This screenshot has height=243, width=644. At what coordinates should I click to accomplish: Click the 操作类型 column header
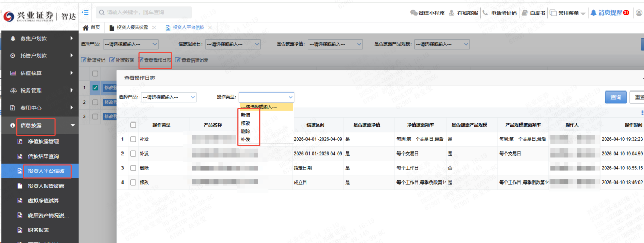[x=161, y=125]
